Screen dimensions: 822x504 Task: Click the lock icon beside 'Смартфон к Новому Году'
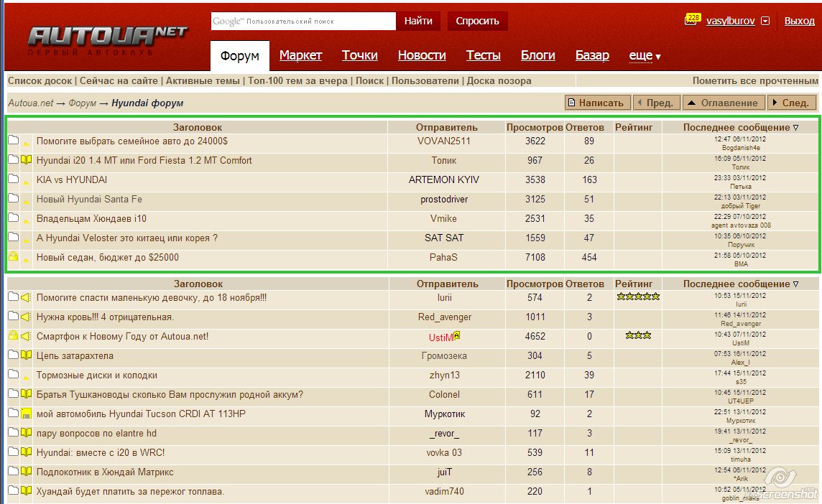point(13,336)
